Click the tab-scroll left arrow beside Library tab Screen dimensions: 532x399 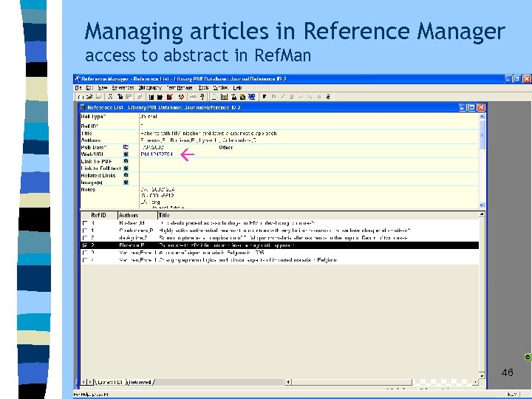pyautogui.click(x=84, y=382)
